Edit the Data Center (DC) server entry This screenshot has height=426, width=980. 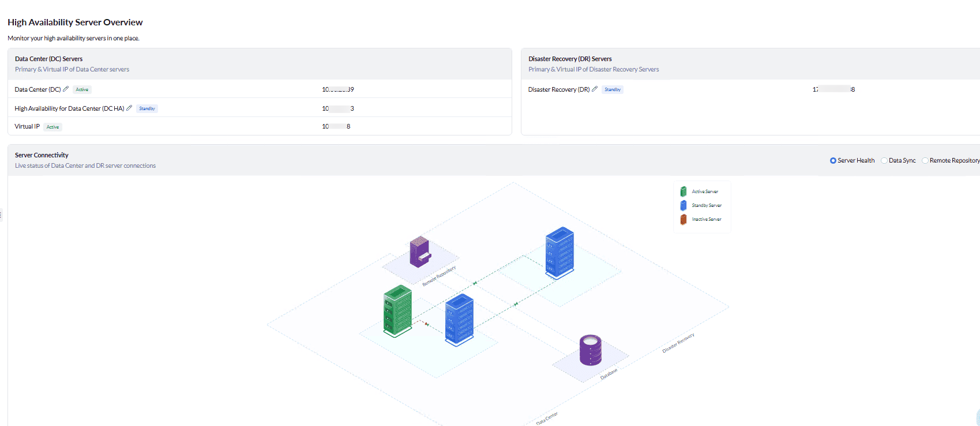66,89
